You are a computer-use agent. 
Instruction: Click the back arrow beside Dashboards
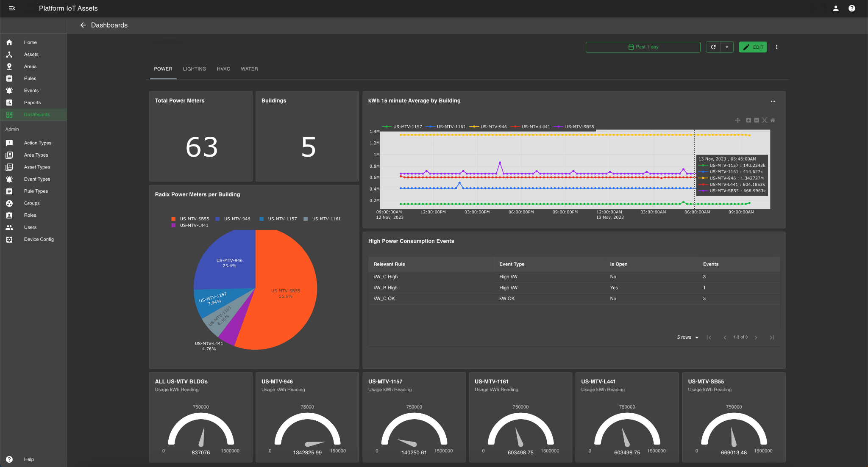[x=83, y=25]
